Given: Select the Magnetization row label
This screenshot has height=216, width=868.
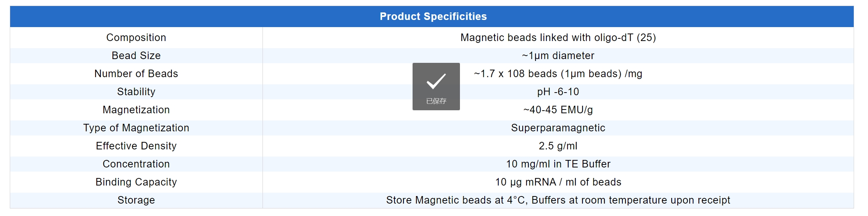Looking at the screenshot, I should pyautogui.click(x=136, y=110).
